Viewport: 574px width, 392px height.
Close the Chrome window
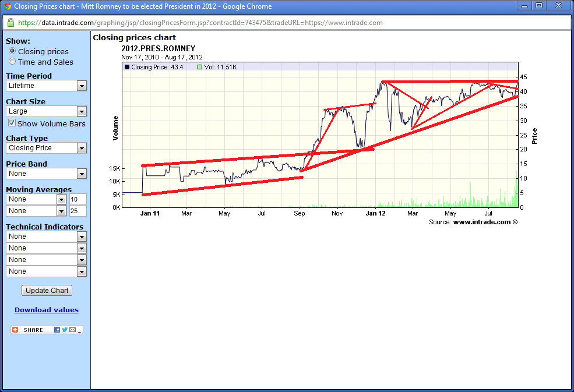pyautogui.click(x=558, y=5)
